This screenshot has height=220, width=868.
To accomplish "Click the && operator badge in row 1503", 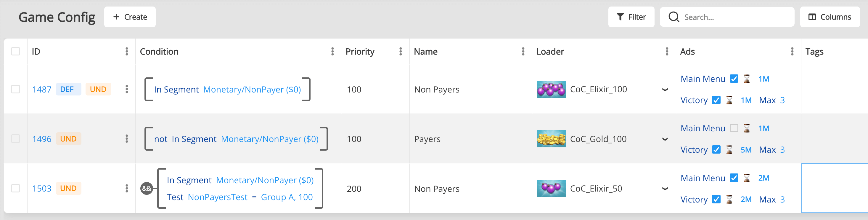I will click(146, 188).
